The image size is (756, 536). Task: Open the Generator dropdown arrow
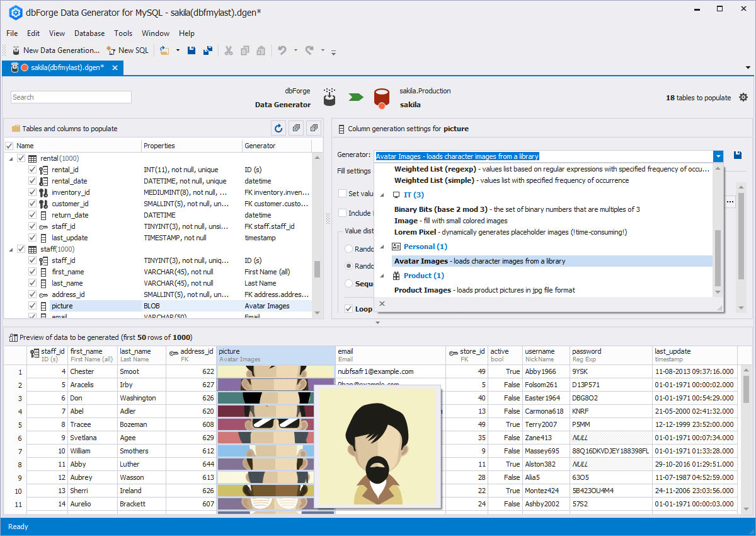718,156
